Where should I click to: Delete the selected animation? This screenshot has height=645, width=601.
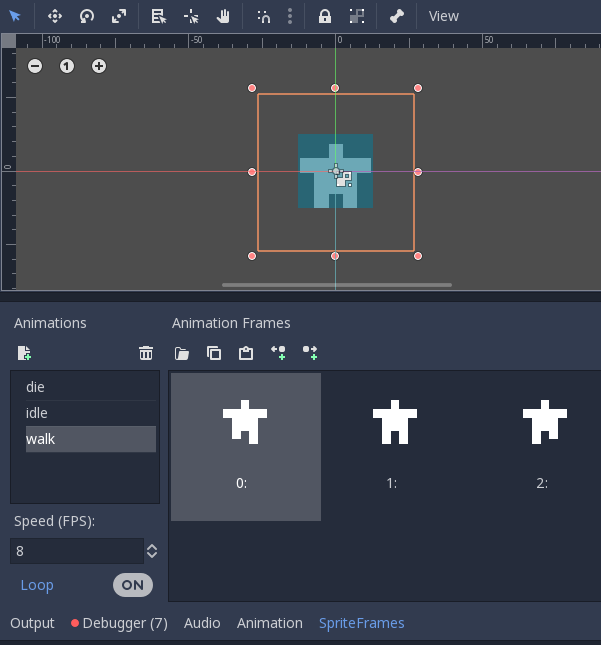pos(146,353)
